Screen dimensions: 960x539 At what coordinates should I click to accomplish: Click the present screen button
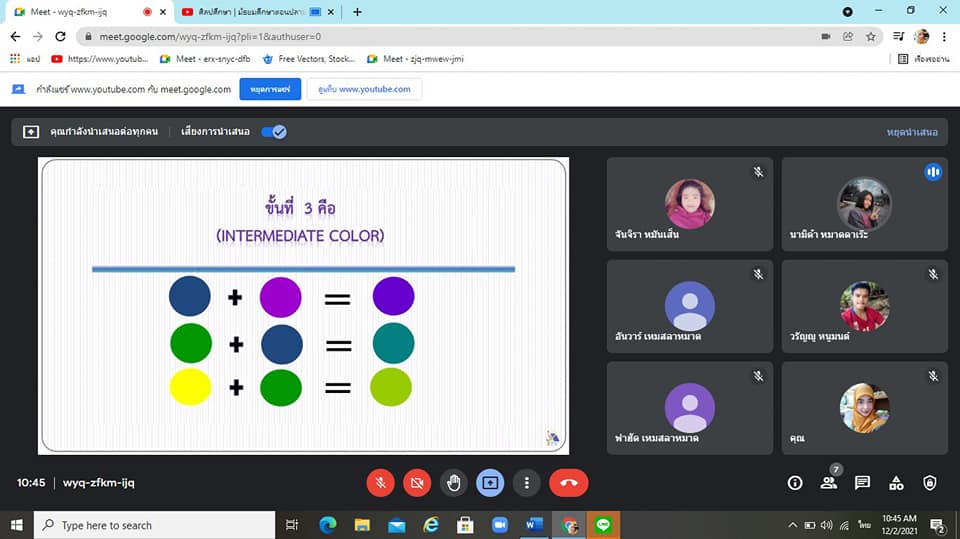coord(490,483)
